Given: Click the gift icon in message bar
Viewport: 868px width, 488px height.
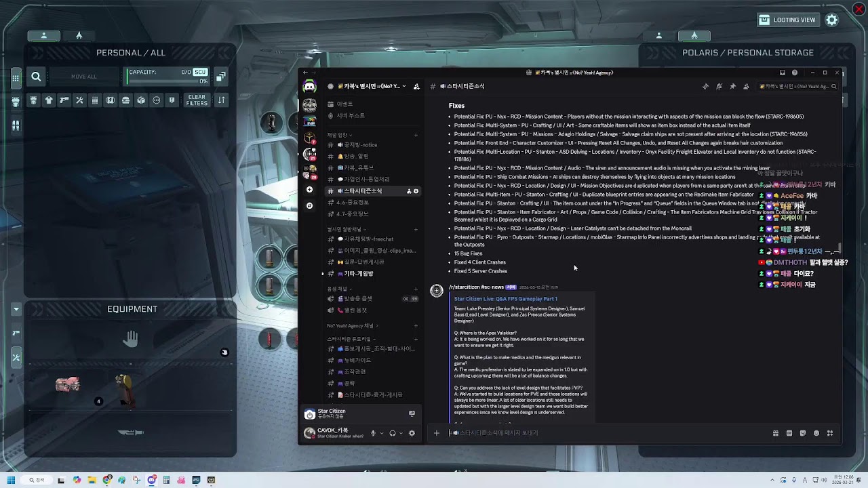Looking at the screenshot, I should 776,433.
